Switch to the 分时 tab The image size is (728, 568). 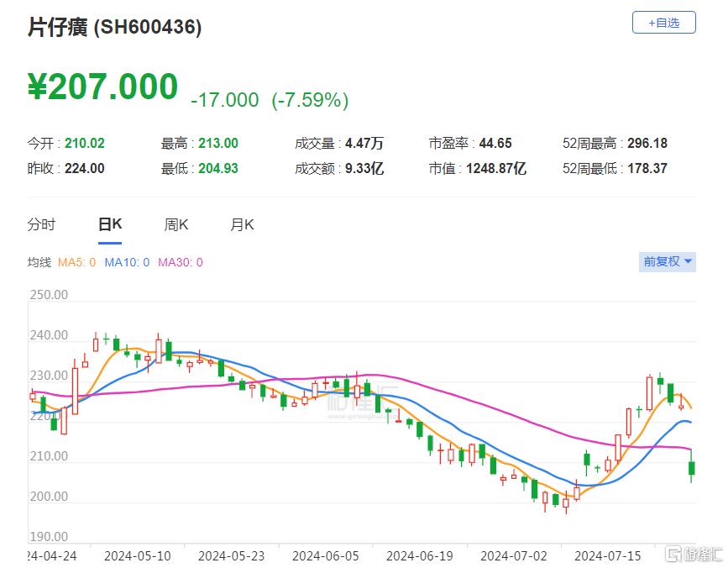(41, 225)
